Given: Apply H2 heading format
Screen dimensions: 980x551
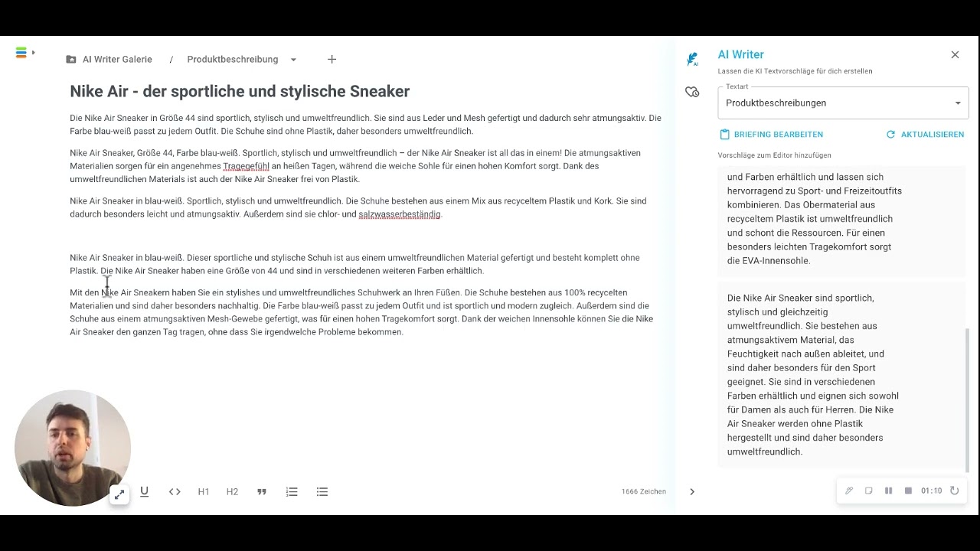Looking at the screenshot, I should click(232, 491).
